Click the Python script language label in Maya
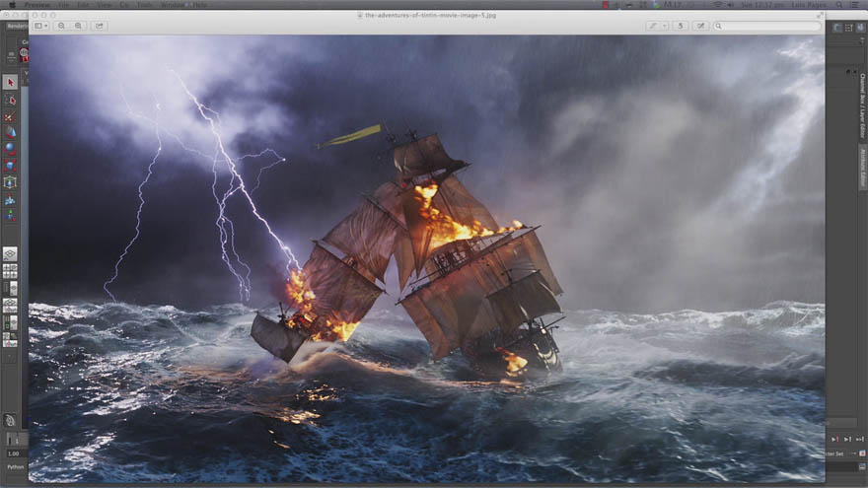 click(16, 467)
